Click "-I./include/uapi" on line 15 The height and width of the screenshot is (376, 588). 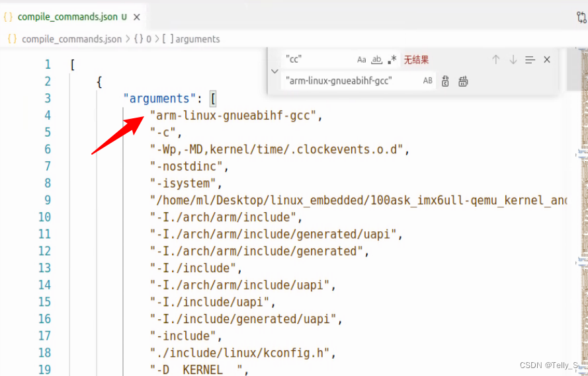coord(210,302)
